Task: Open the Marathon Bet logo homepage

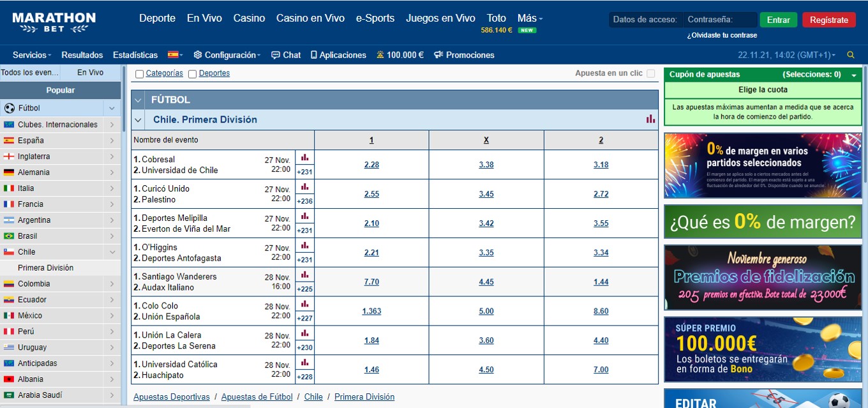Action: point(54,22)
